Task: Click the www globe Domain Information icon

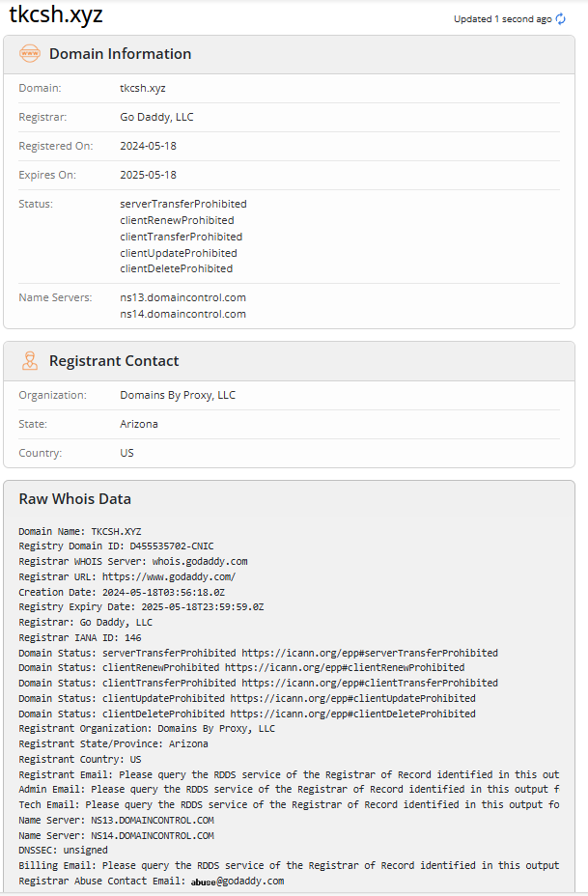Action: pos(30,54)
